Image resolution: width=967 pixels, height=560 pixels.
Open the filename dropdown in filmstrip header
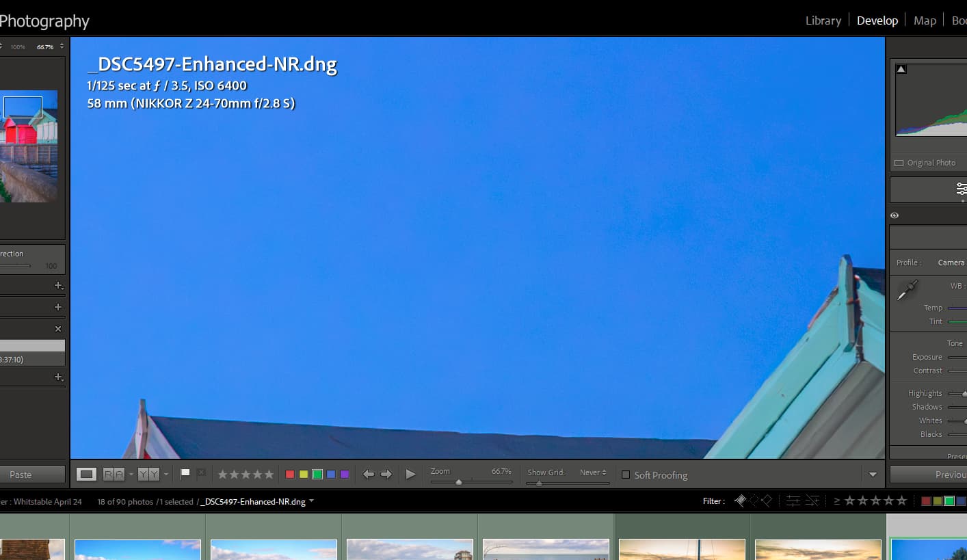pos(312,501)
